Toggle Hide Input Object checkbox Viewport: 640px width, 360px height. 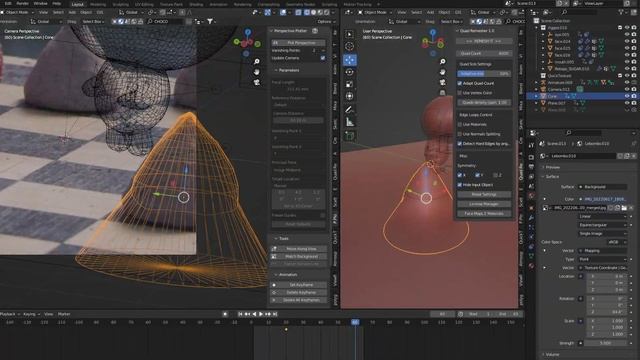pos(460,185)
